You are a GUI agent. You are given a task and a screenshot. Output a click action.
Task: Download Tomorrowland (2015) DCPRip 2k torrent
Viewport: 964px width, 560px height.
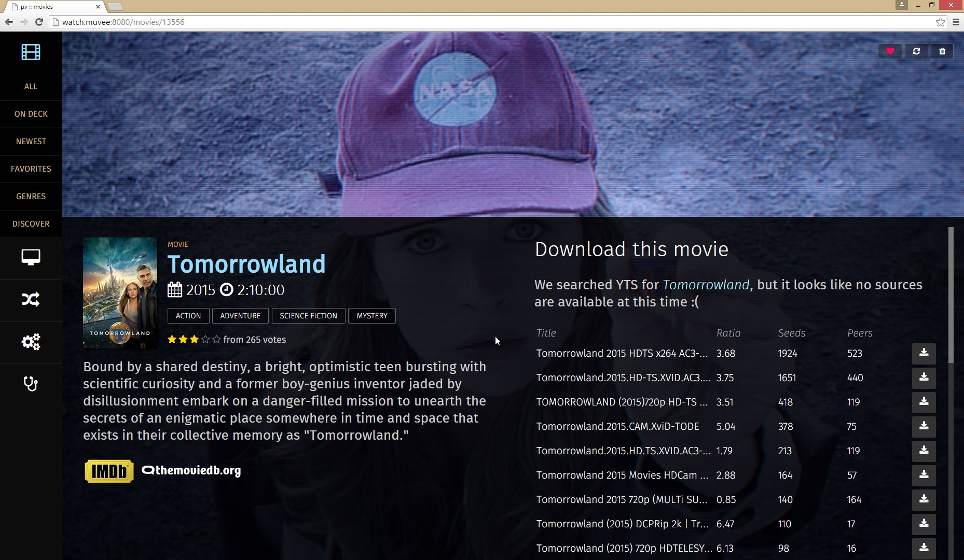[924, 524]
